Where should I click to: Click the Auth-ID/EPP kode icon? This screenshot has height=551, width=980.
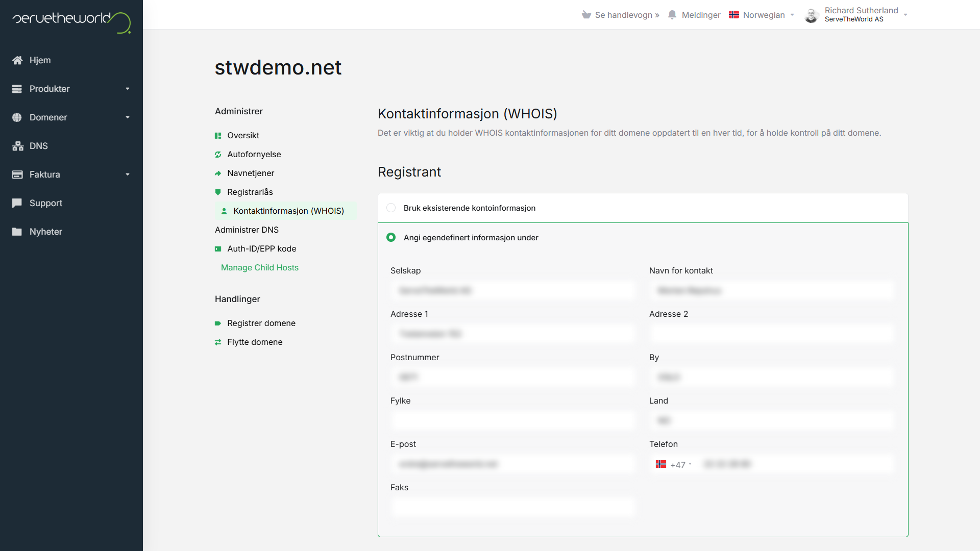pyautogui.click(x=218, y=249)
